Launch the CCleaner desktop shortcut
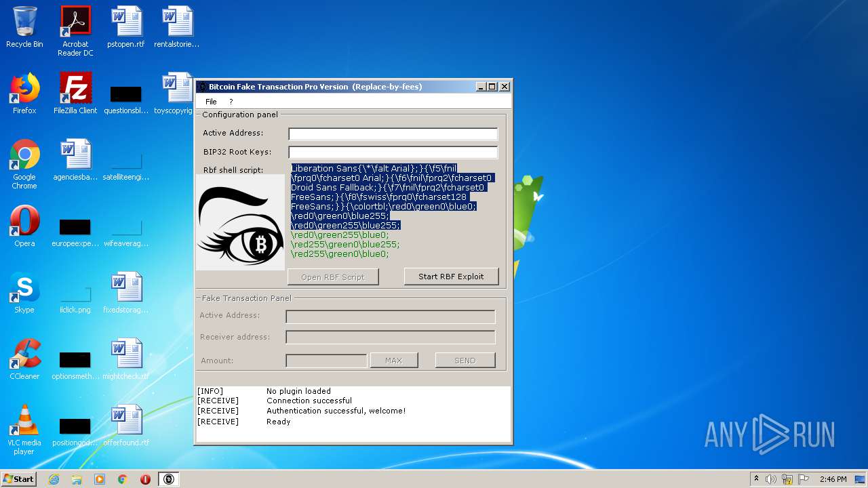Image resolution: width=868 pixels, height=488 pixels. [x=24, y=359]
